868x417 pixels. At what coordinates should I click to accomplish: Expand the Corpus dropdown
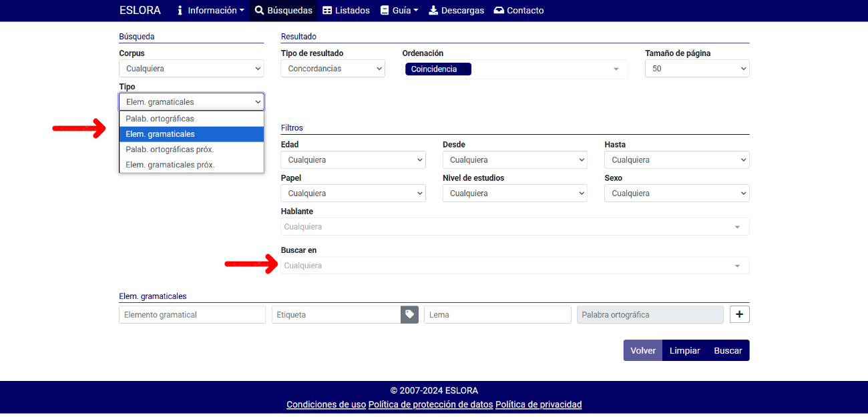coord(191,69)
